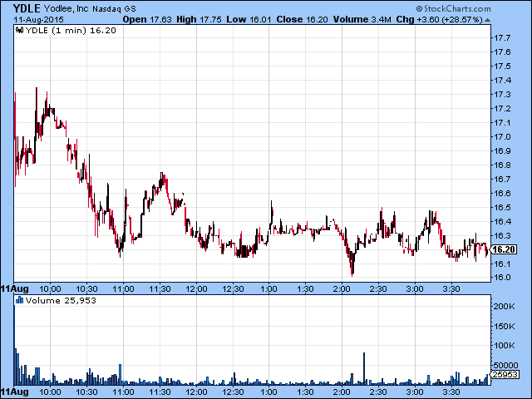The width and height of the screenshot is (532, 399).
Task: Click the 200K volume axis label
Action: pos(505,307)
